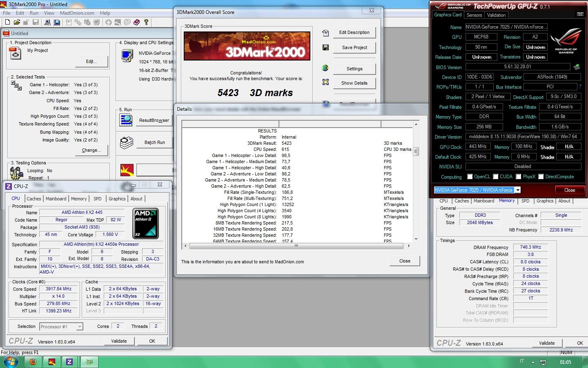
Task: Click the horizontal scrollbar in Details list
Action: point(296,246)
